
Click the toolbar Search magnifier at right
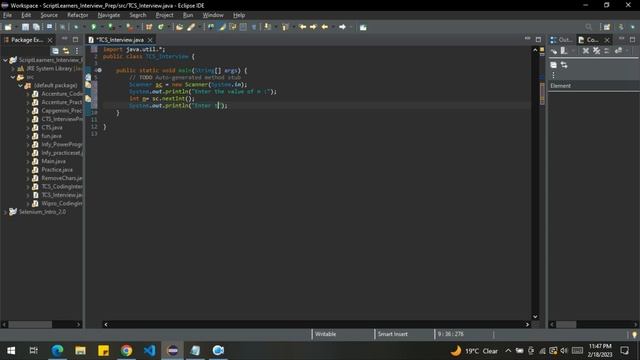pyautogui.click(x=588, y=27)
